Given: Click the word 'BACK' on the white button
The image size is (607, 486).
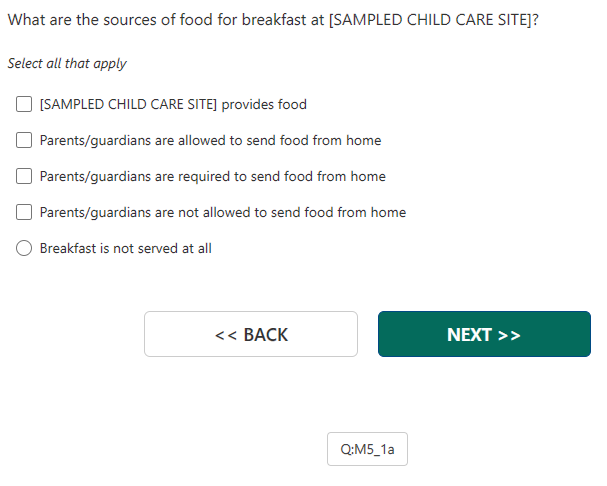Looking at the screenshot, I should [265, 335].
